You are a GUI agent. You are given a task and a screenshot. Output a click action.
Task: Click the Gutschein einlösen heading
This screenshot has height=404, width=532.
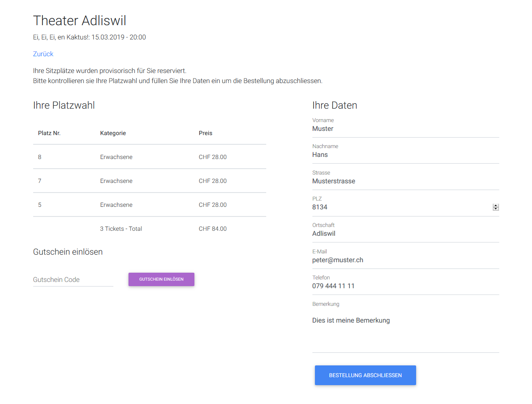click(68, 252)
